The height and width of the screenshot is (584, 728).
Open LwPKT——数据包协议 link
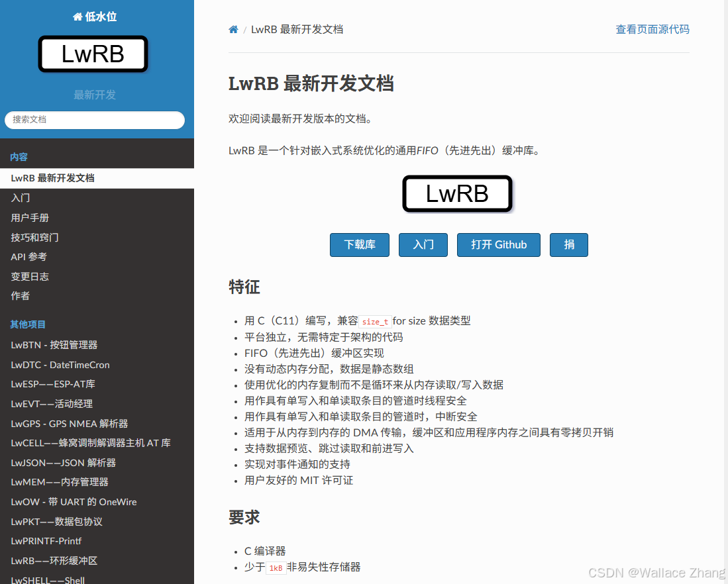(97, 521)
